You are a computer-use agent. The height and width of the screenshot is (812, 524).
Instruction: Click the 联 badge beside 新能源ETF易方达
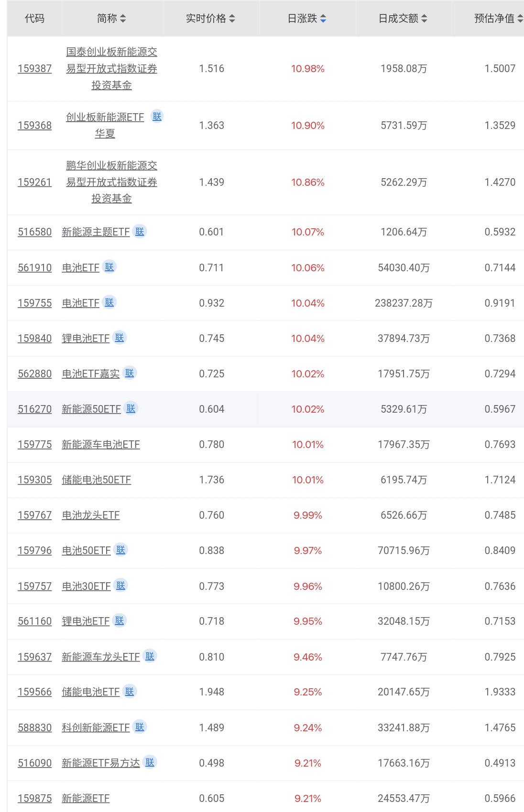150,762
